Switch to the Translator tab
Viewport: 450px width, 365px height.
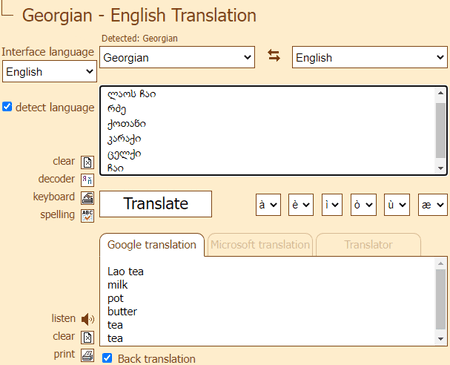(368, 245)
